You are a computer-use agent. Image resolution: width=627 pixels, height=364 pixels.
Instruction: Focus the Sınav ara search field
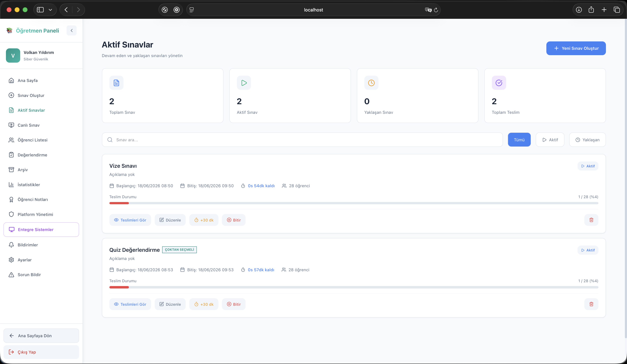[302, 140]
